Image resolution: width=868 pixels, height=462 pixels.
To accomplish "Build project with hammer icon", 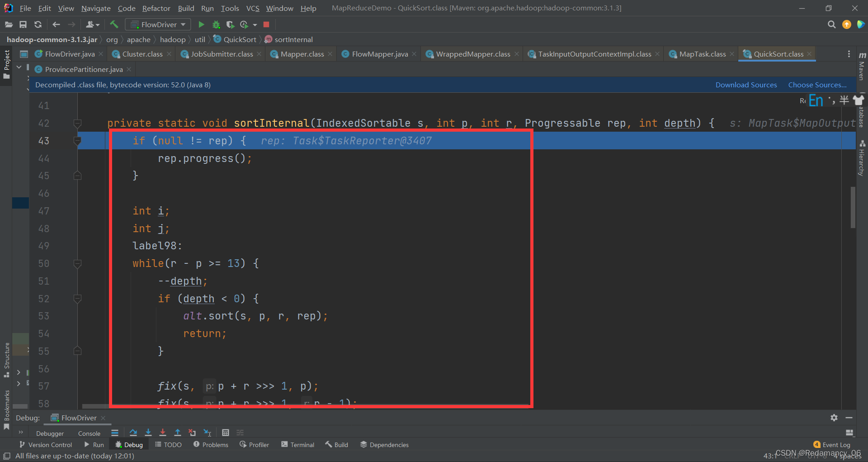I will 114,24.
